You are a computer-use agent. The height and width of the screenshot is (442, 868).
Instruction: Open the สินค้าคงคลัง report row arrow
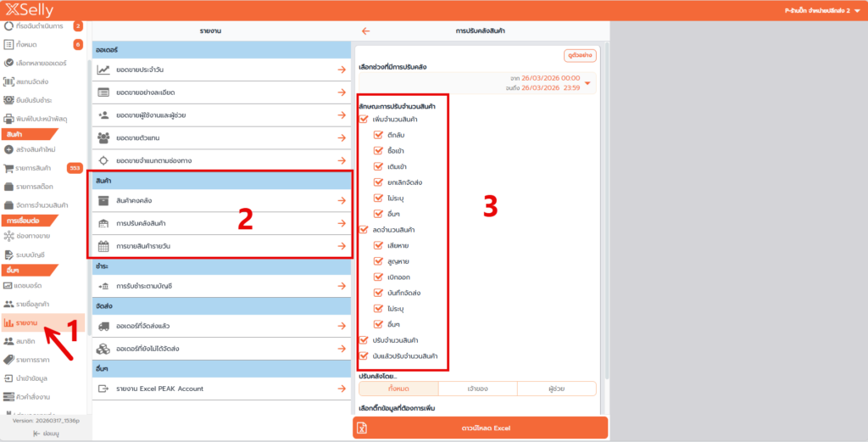pos(341,200)
